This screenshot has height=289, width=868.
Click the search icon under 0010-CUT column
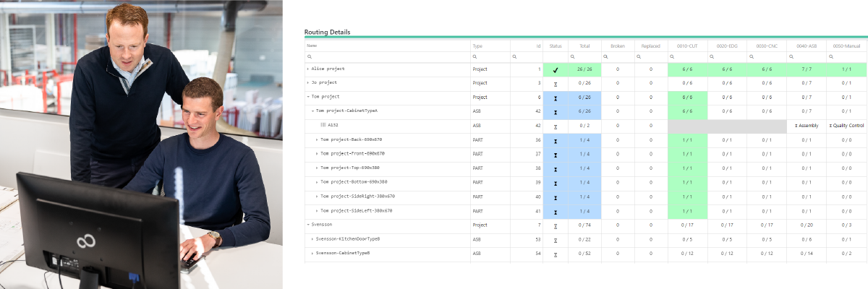[x=671, y=56]
